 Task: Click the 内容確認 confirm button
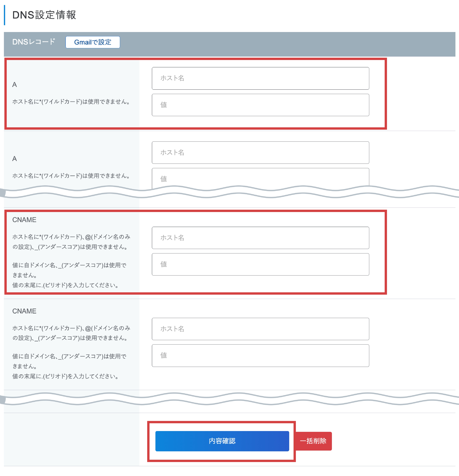tap(222, 441)
